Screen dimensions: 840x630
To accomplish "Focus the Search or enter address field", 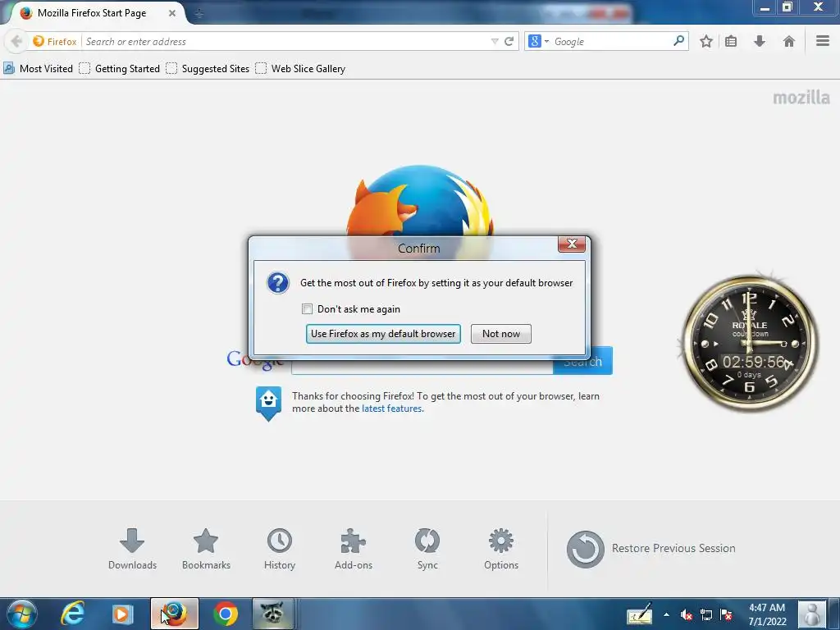I will pos(286,41).
